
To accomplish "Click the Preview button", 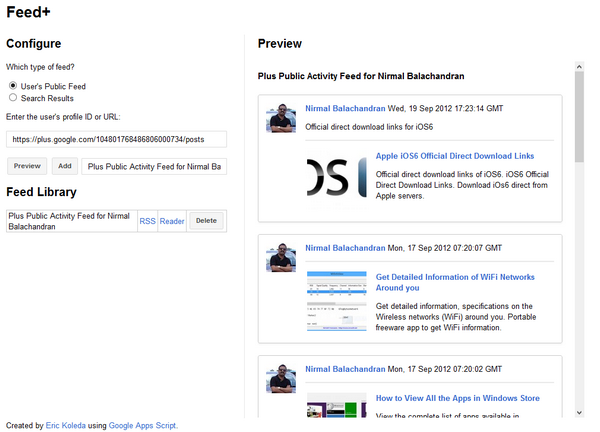I will coord(27,166).
